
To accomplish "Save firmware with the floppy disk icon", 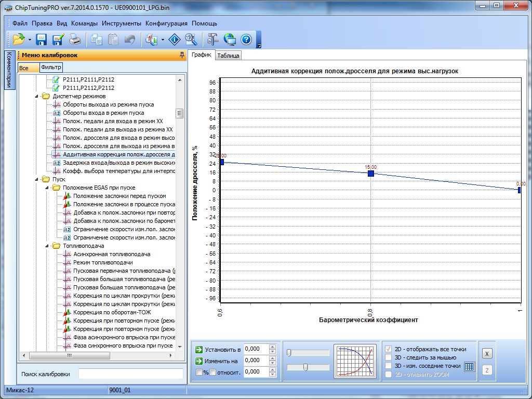I will coord(42,39).
